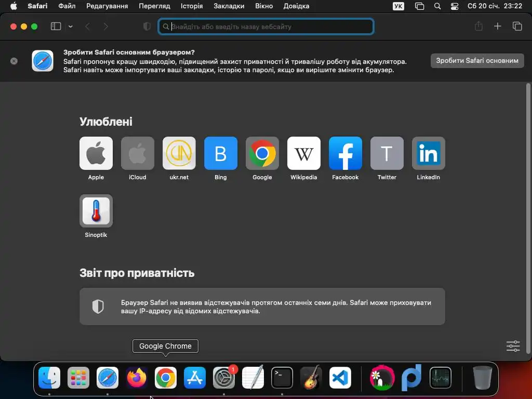Launch Visual Studio Code from Dock
The image size is (532, 399).
(340, 378)
